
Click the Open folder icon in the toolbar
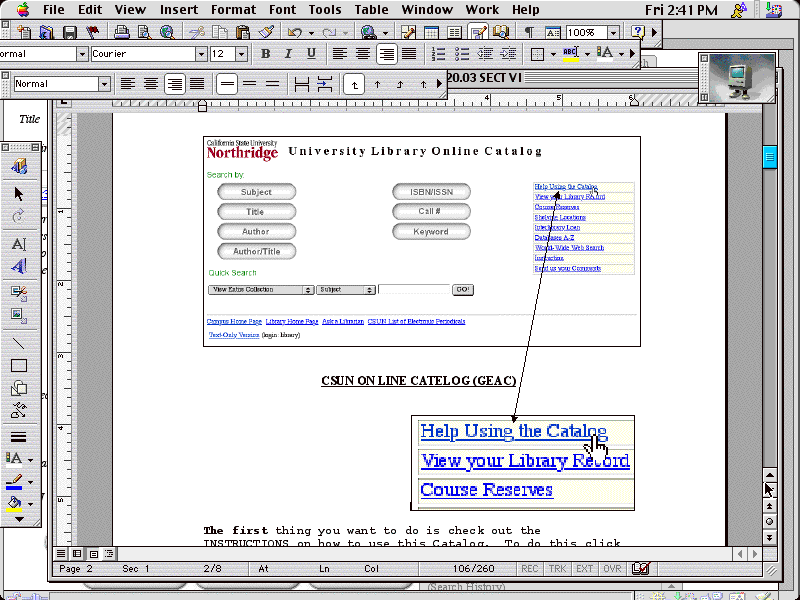(x=46, y=33)
